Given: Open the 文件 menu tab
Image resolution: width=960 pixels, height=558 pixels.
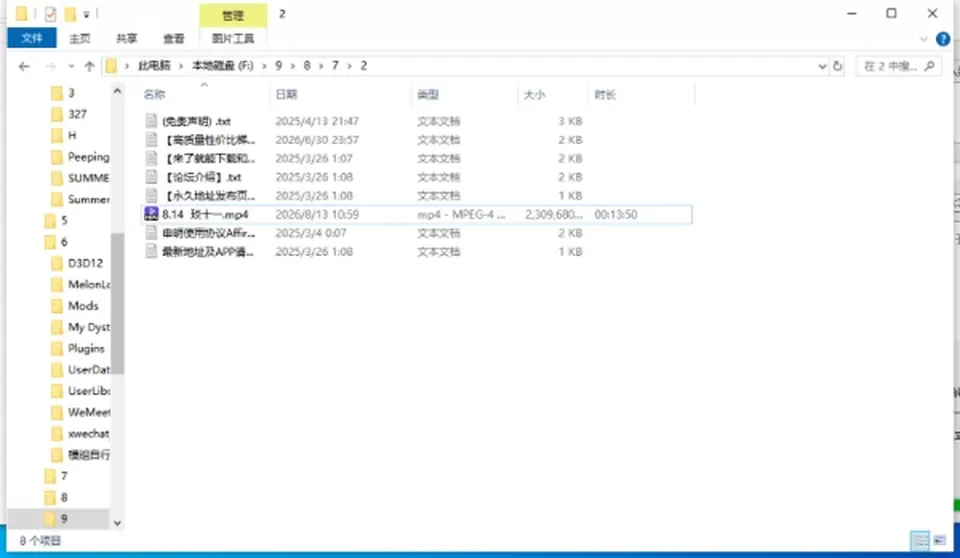Looking at the screenshot, I should [32, 38].
